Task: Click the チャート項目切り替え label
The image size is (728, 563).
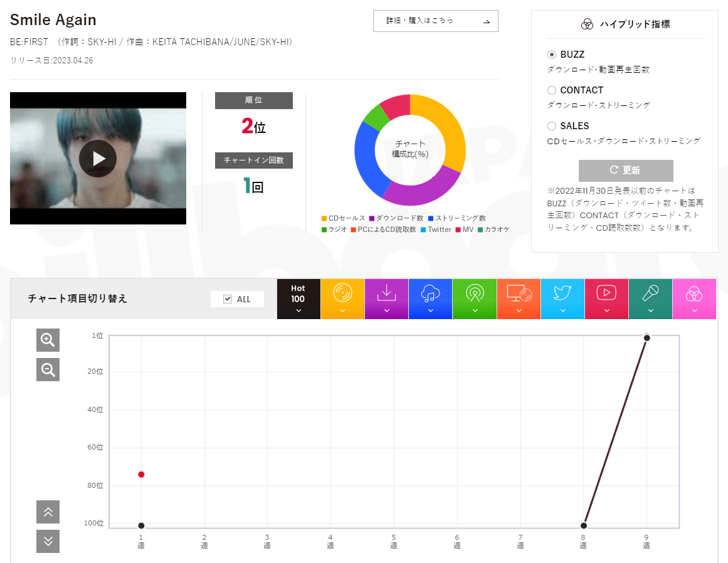Action: pos(78,298)
